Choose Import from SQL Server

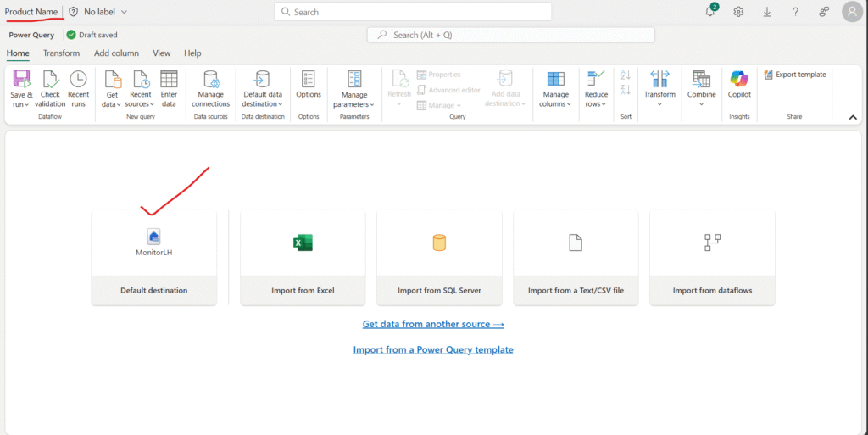439,257
